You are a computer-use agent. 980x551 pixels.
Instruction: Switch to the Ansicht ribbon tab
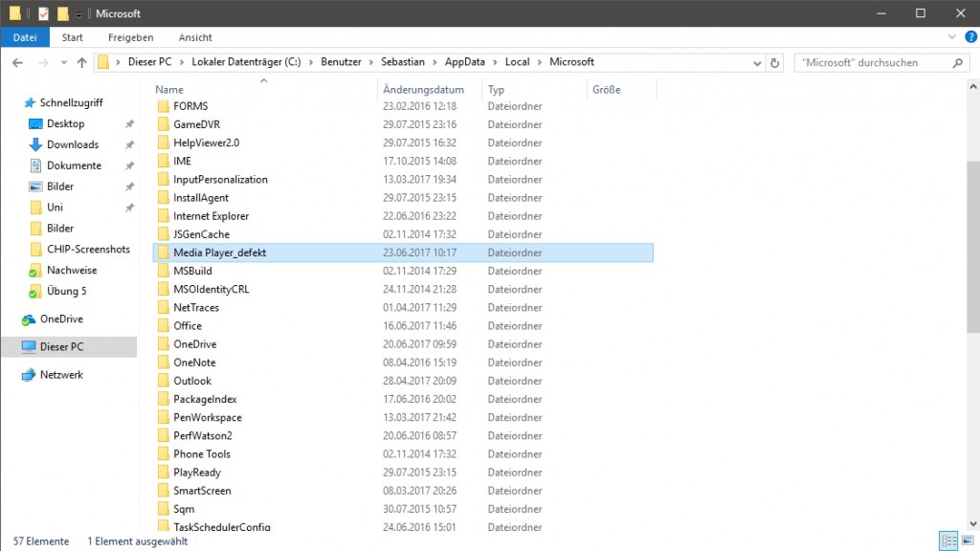pyautogui.click(x=195, y=37)
